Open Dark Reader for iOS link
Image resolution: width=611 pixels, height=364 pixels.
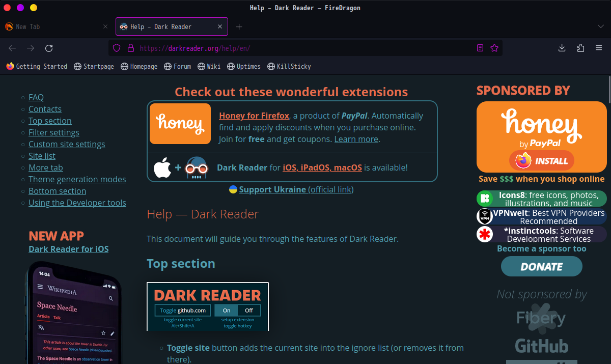[x=69, y=249]
